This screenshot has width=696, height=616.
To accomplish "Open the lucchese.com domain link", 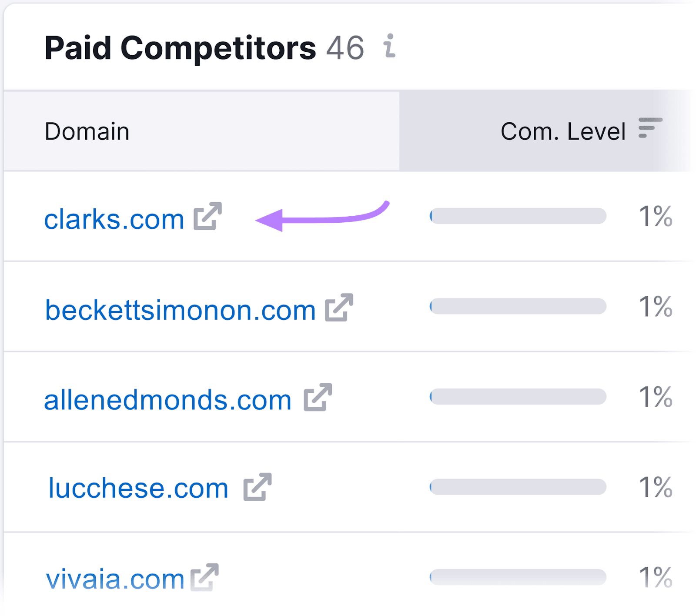I will 137,488.
